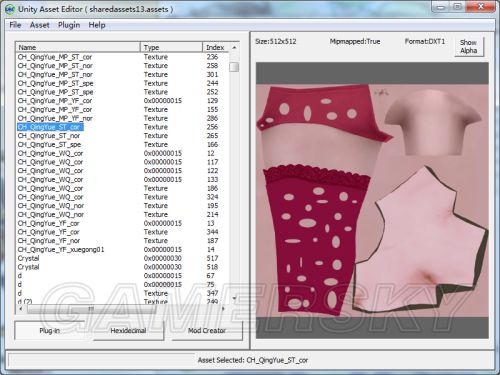The width and height of the screenshot is (500, 375).
Task: Sort the list by Type column header
Action: 172,47
